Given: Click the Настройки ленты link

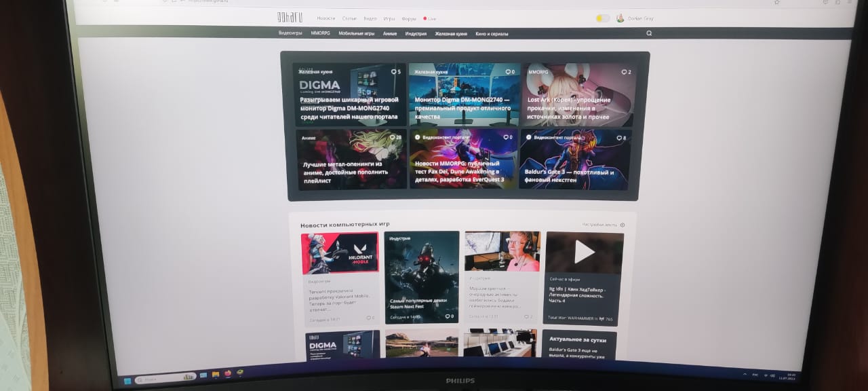Looking at the screenshot, I should click(x=600, y=225).
